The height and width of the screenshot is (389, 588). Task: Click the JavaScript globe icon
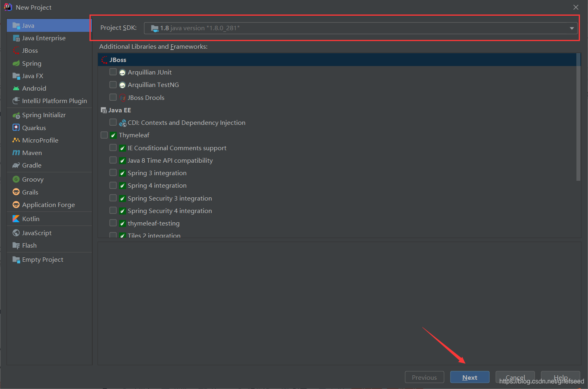pos(16,233)
